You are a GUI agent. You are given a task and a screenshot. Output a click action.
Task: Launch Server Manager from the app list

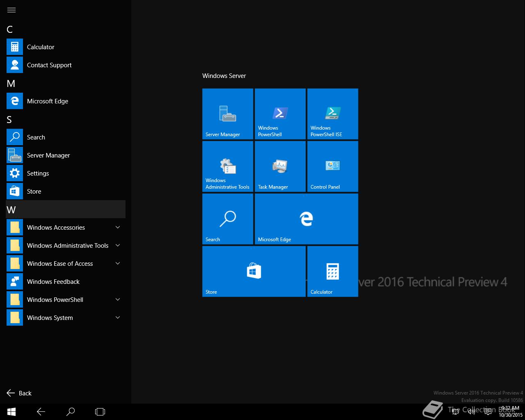pyautogui.click(x=66, y=155)
